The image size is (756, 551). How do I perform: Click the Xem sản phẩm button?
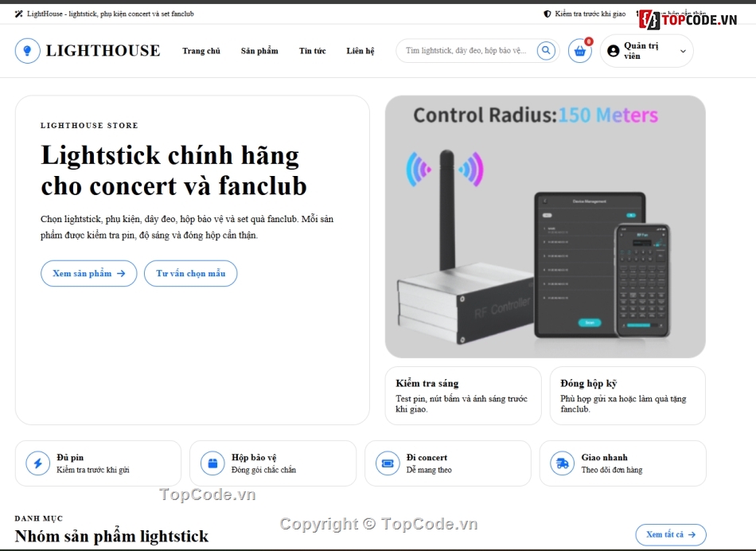click(88, 273)
